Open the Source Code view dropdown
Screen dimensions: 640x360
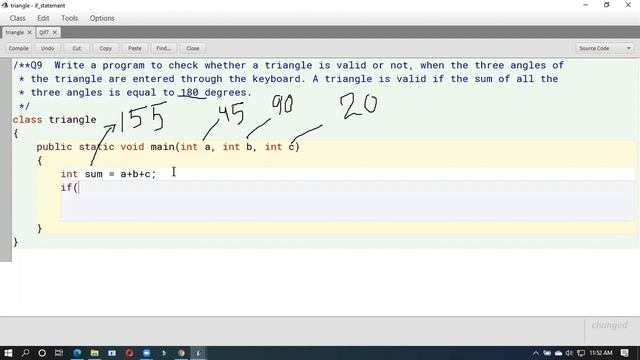[x=604, y=48]
